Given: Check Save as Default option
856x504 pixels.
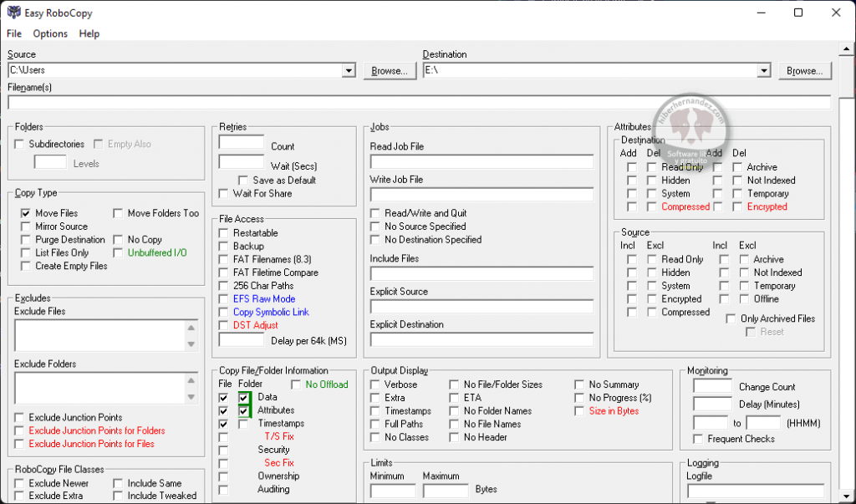Looking at the screenshot, I should pyautogui.click(x=243, y=181).
